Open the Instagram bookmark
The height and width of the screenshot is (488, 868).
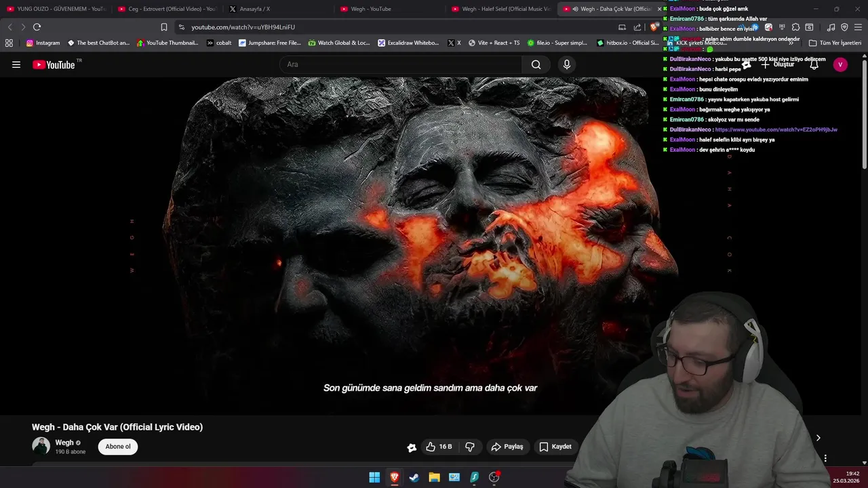tap(43, 43)
